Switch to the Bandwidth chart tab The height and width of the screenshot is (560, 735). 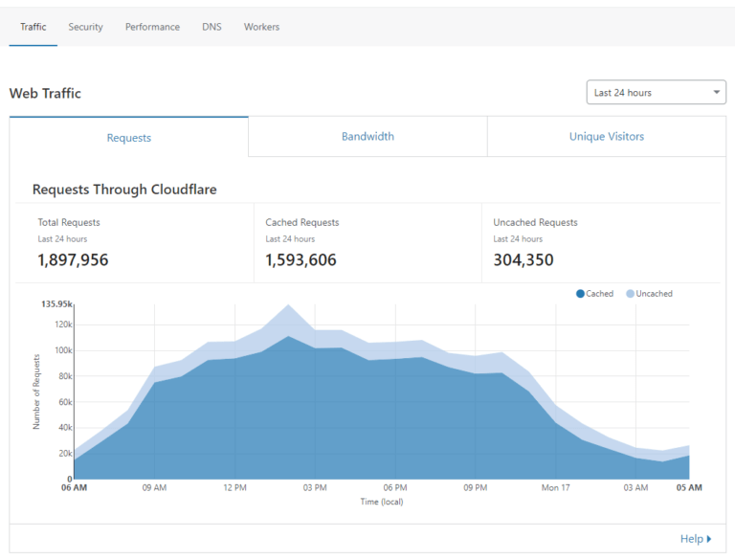[367, 137]
